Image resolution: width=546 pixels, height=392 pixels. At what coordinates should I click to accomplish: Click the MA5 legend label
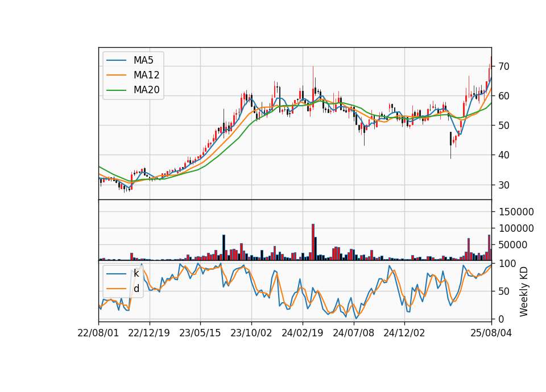pyautogui.click(x=143, y=60)
